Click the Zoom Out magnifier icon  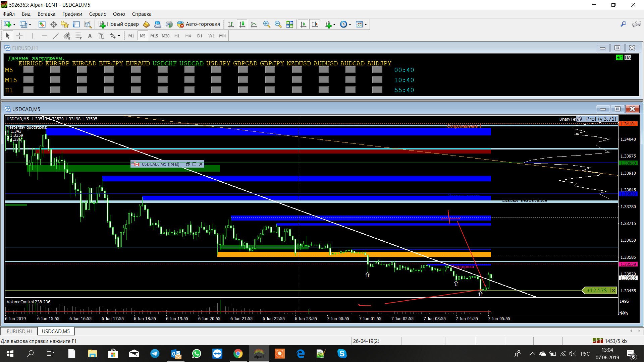click(x=278, y=24)
